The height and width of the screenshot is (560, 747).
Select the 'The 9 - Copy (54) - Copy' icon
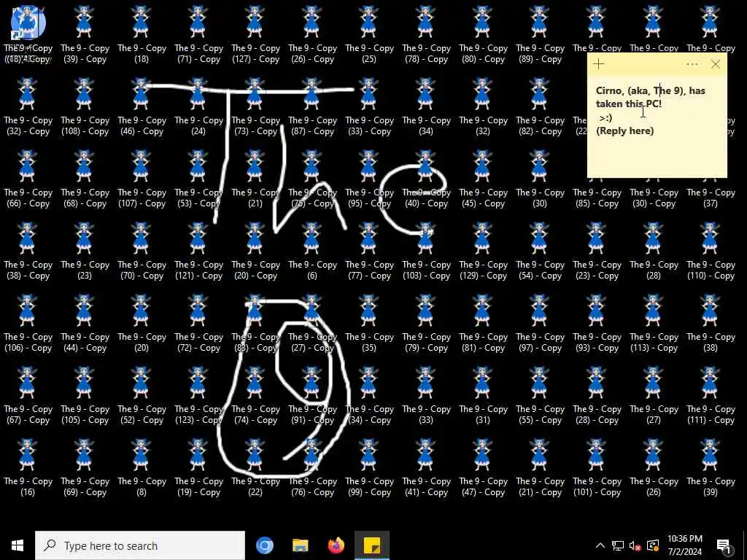(x=540, y=252)
